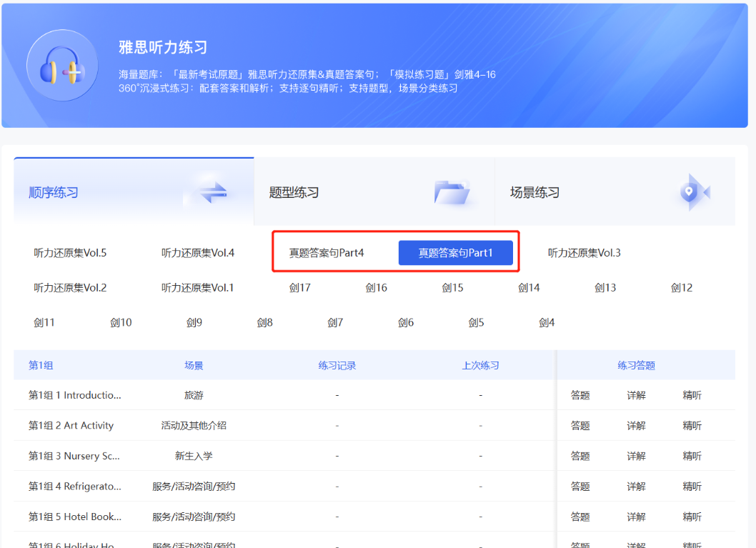Screen dimensions: 756x548
Task: Click the swap arrows icon on 顺序练习
Action: tap(214, 192)
